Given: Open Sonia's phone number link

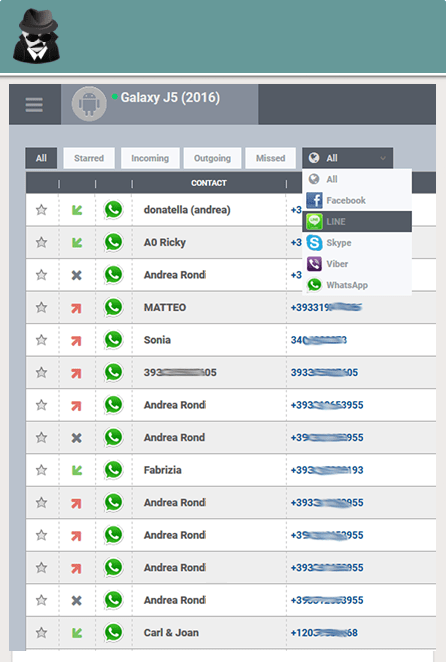Looking at the screenshot, I should 319,340.
